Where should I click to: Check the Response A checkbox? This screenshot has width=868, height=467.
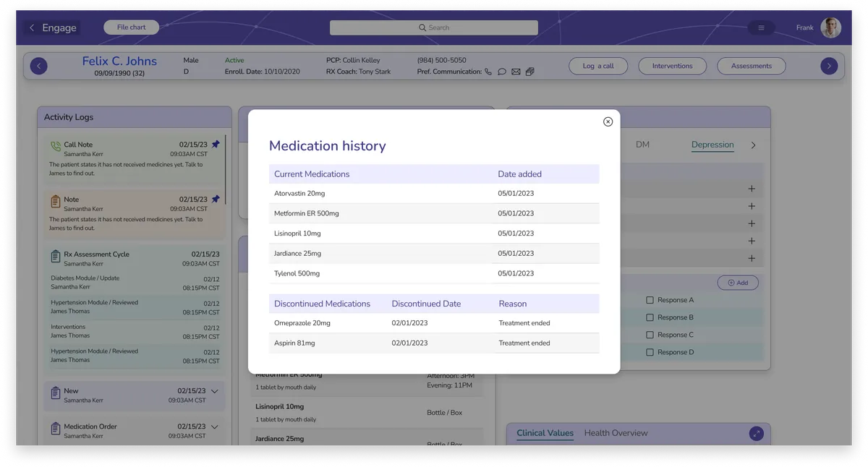650,300
